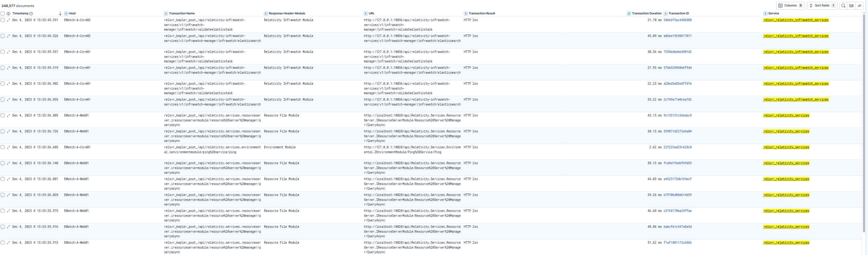The image size is (868, 255).
Task: Open the keyboard shortcuts icon
Action: [x=852, y=6]
